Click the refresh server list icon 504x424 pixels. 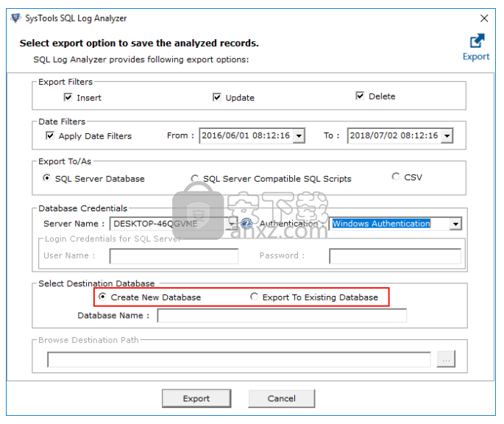point(246,223)
